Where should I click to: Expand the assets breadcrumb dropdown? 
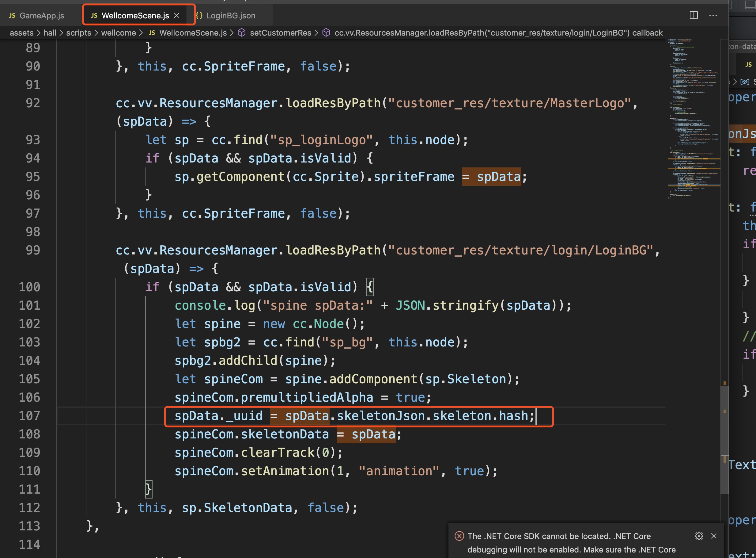coord(22,33)
